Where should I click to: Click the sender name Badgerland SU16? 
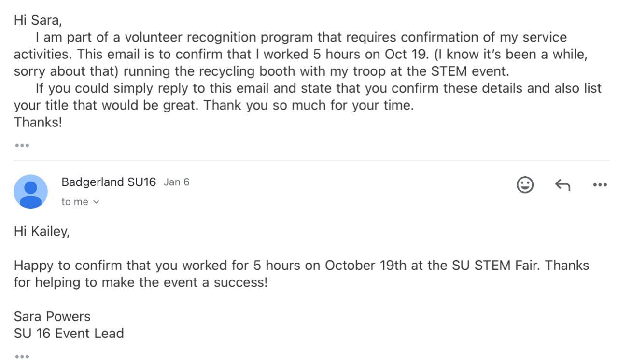pos(109,182)
